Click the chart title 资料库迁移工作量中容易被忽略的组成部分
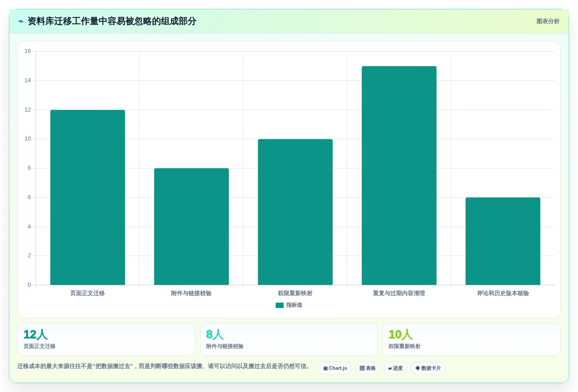578x392 pixels. (112, 21)
